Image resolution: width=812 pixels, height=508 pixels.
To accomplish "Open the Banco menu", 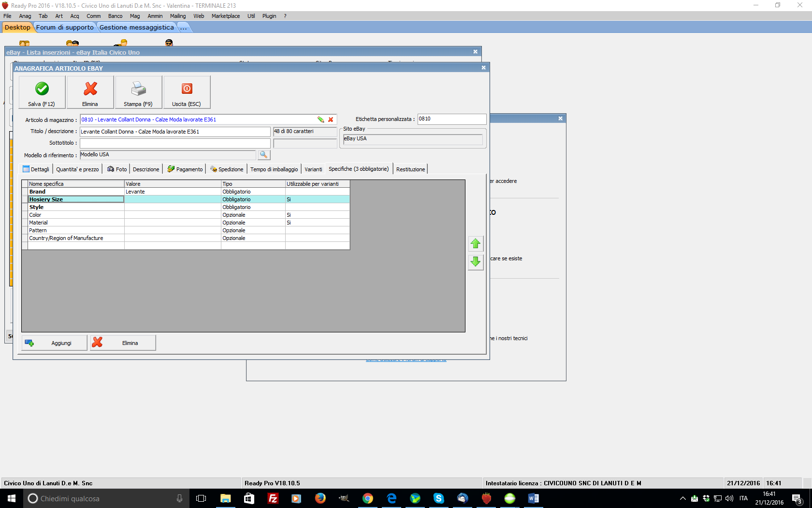I will coord(116,16).
